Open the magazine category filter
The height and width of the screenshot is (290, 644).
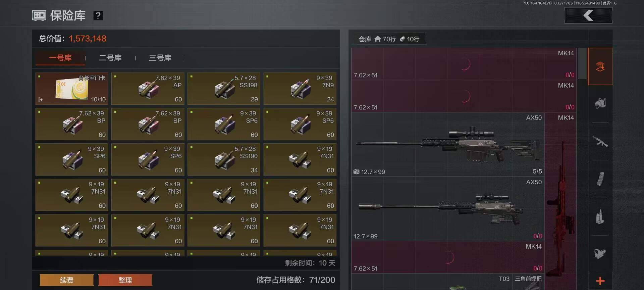click(x=600, y=179)
